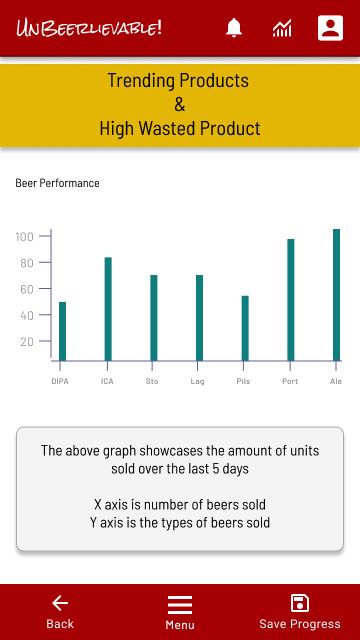Screen dimensions: 360x640
Task: Select the ICA bar in the chart
Action: point(108,309)
